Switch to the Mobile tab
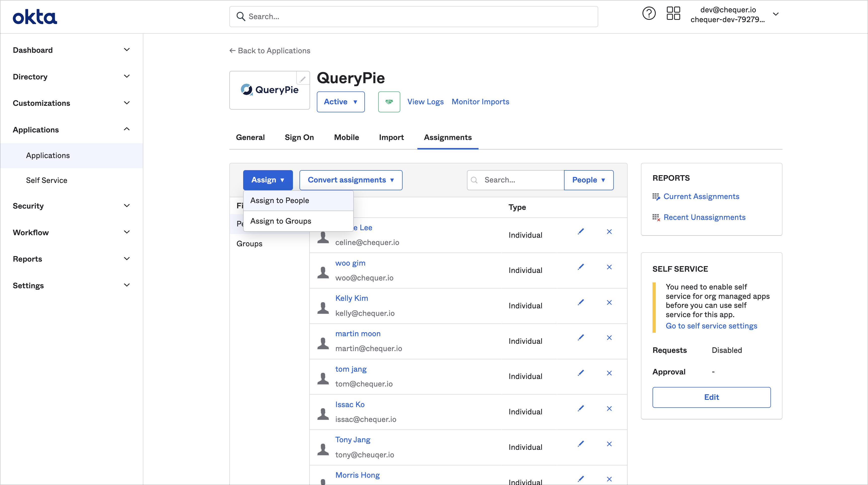 (346, 137)
